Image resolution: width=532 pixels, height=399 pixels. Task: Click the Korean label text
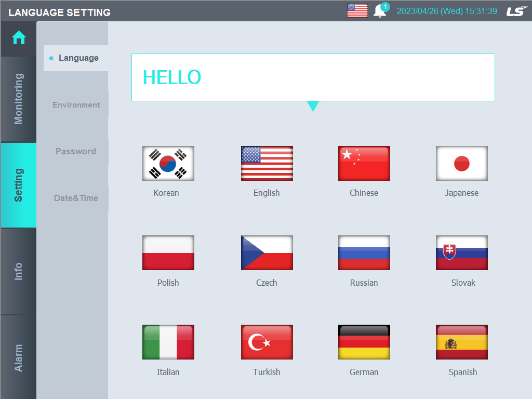pos(166,193)
